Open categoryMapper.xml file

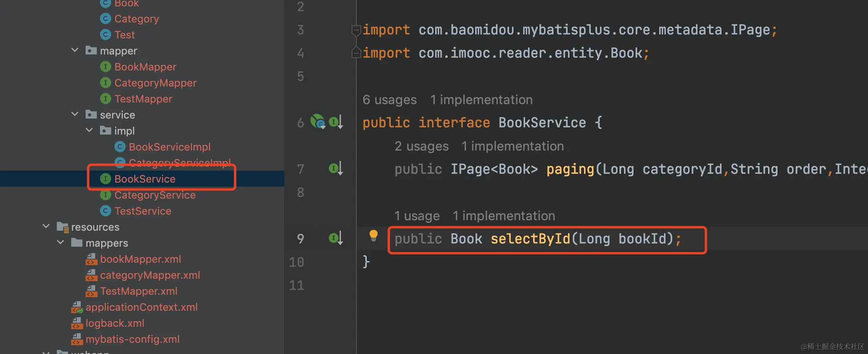click(150, 275)
